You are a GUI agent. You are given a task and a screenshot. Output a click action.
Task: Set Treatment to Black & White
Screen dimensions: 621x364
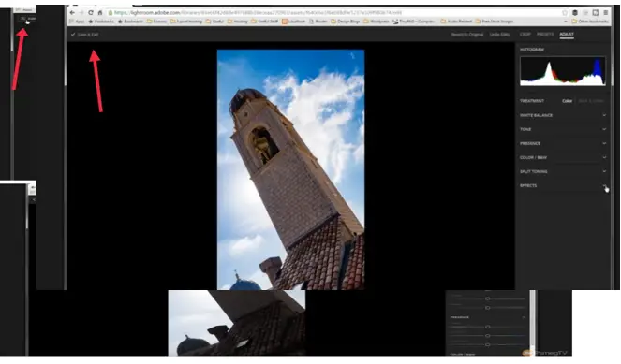point(591,101)
